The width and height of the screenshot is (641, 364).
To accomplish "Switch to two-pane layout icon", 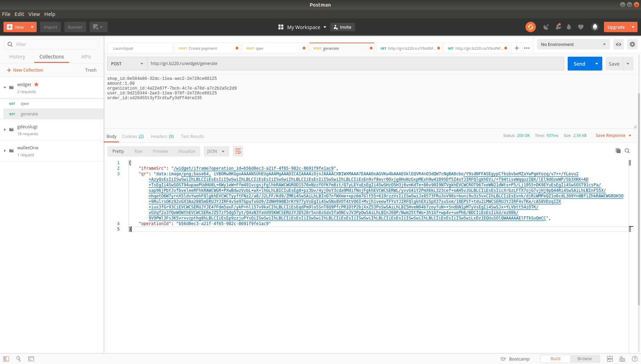I will pos(610,359).
